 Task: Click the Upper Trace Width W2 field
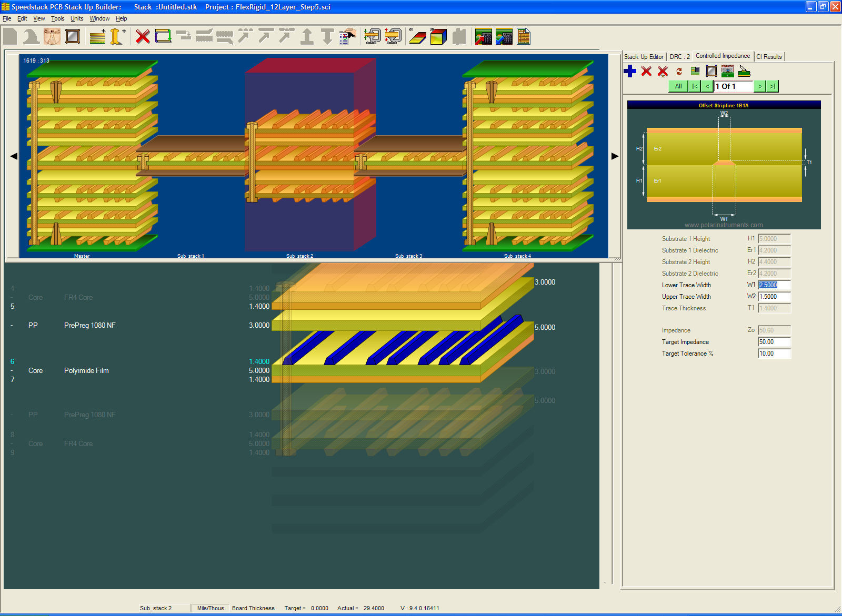[774, 297]
